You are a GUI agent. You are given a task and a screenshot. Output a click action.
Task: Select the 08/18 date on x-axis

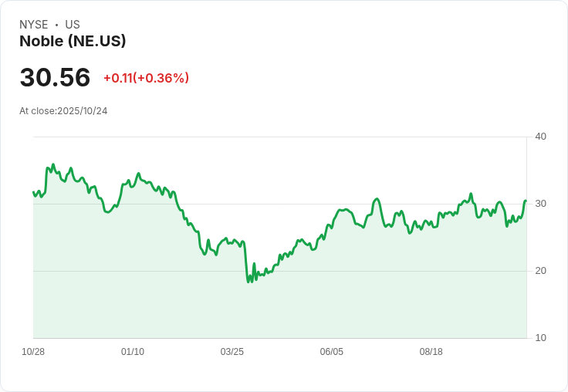[x=431, y=352]
